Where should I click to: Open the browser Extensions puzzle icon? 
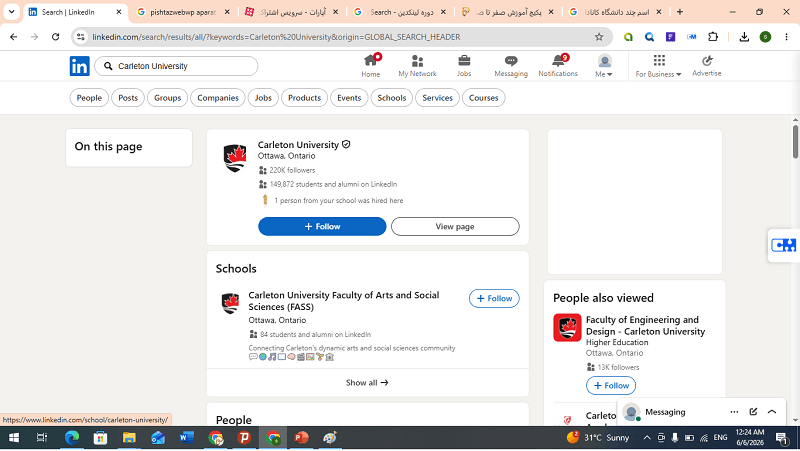coord(713,37)
